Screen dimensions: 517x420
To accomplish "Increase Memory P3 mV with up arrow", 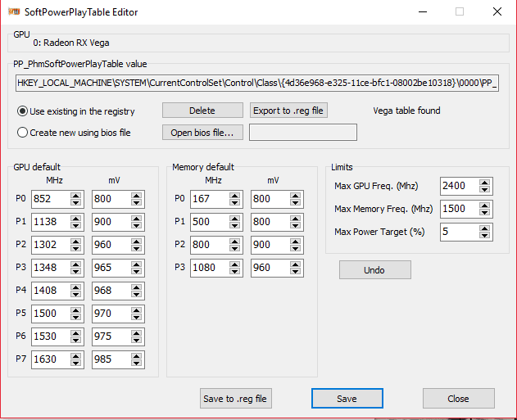I will pos(295,264).
